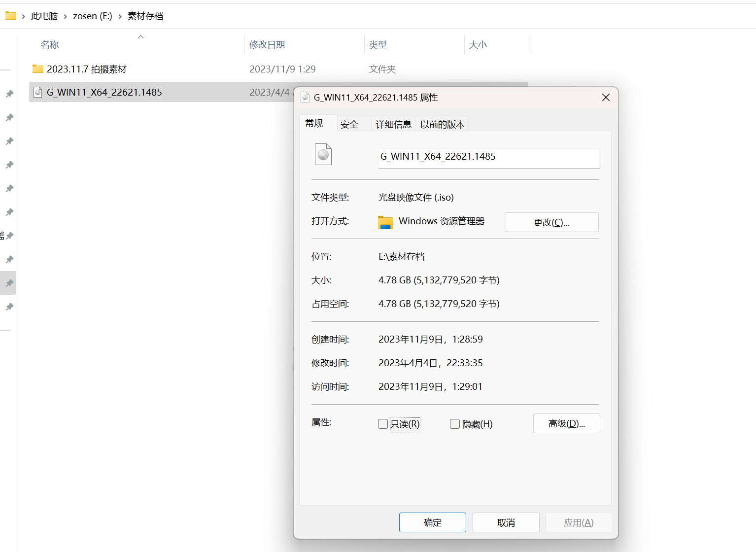
Task: Click the 访问时间 value 1:29:01
Action: tap(430, 386)
